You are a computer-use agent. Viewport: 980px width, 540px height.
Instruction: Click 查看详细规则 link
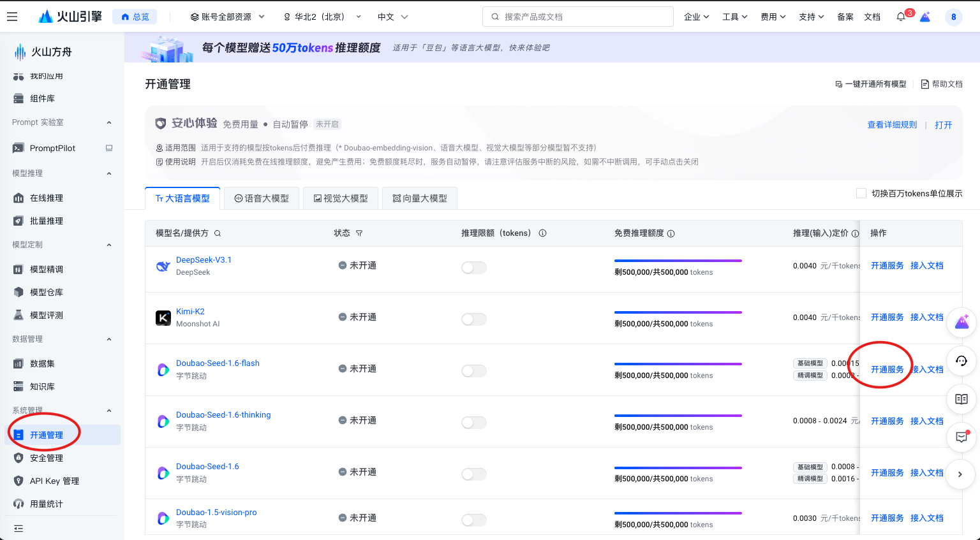click(x=892, y=125)
